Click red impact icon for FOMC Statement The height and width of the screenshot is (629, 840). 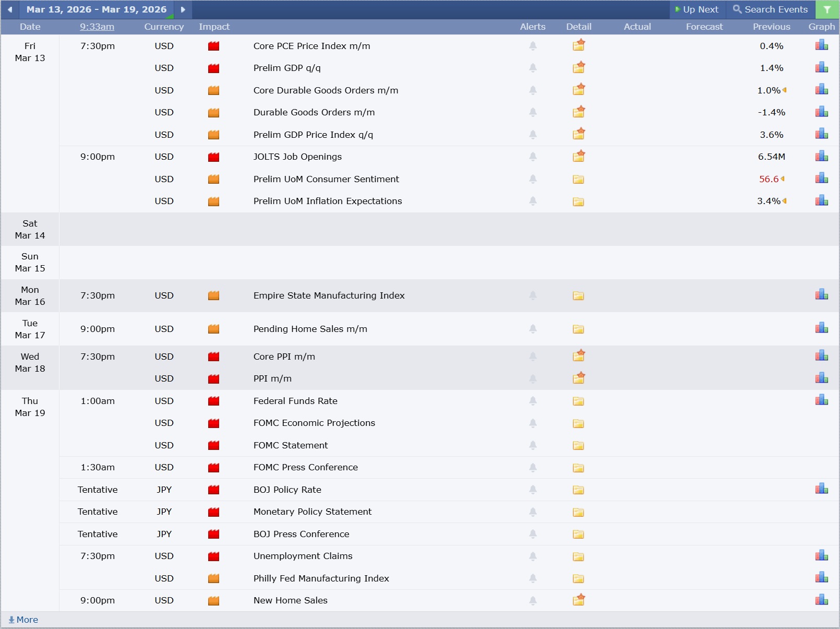pos(213,445)
